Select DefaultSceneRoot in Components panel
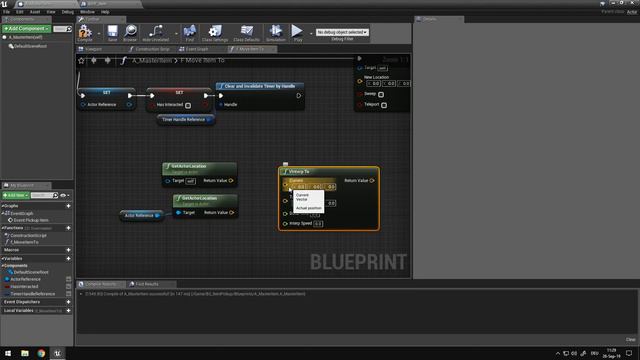This screenshot has height=360, width=640. [x=30, y=46]
